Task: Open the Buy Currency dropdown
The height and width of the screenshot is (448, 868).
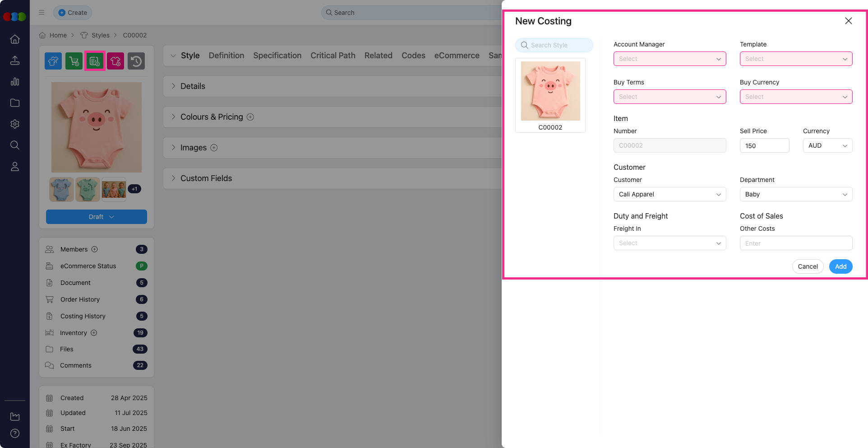Action: click(x=796, y=97)
